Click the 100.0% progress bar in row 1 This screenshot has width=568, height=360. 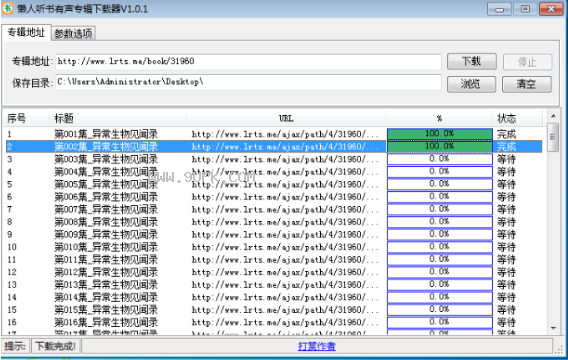click(440, 134)
